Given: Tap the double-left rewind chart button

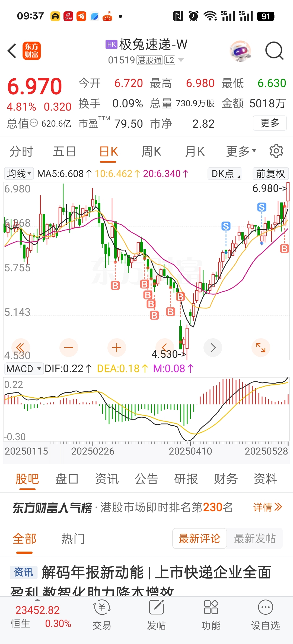Looking at the screenshot, I should 21,347.
